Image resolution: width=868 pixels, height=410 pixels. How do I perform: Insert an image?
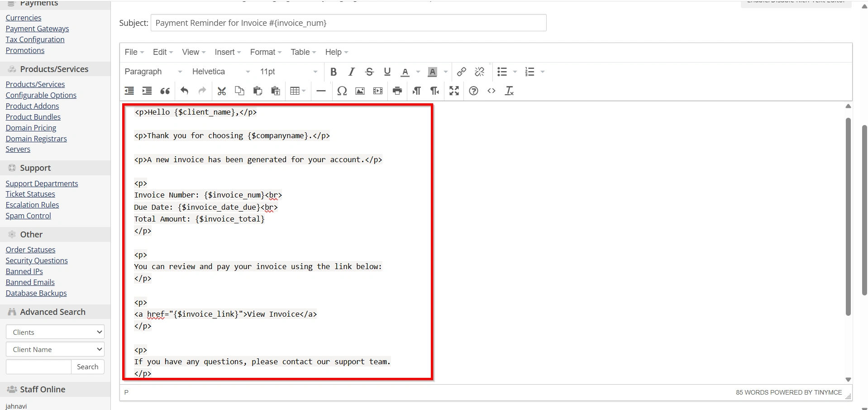pyautogui.click(x=360, y=91)
